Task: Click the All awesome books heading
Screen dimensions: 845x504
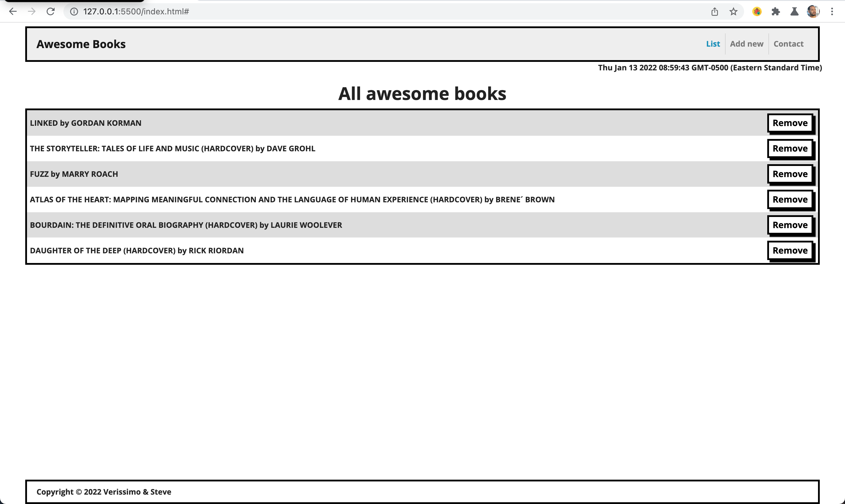Action: coord(422,94)
